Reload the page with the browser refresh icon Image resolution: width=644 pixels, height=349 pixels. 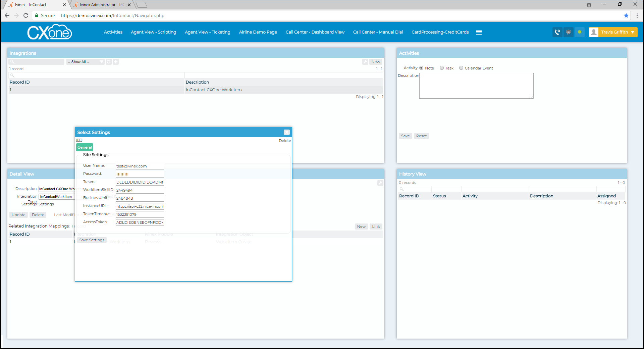click(26, 15)
